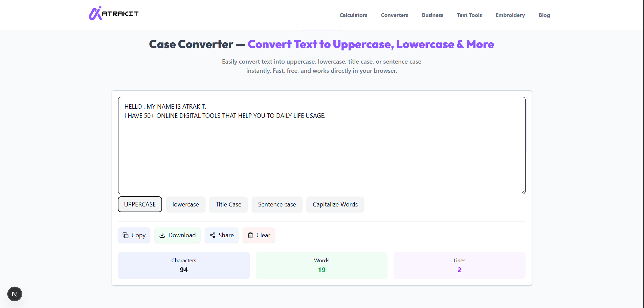Apply the lowercase conversion
The height and width of the screenshot is (308, 644).
186,204
